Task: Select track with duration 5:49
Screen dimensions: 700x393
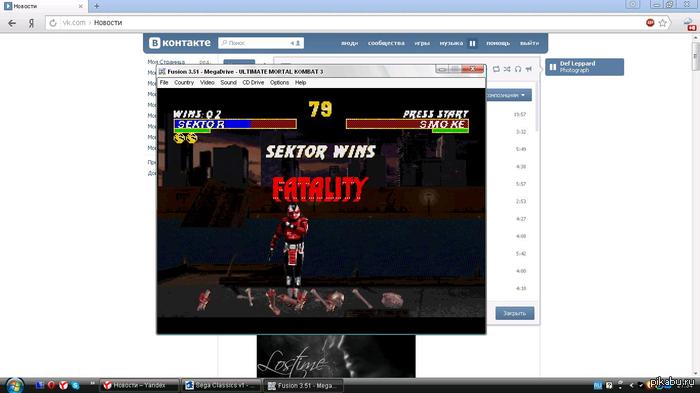Action: tap(521, 149)
